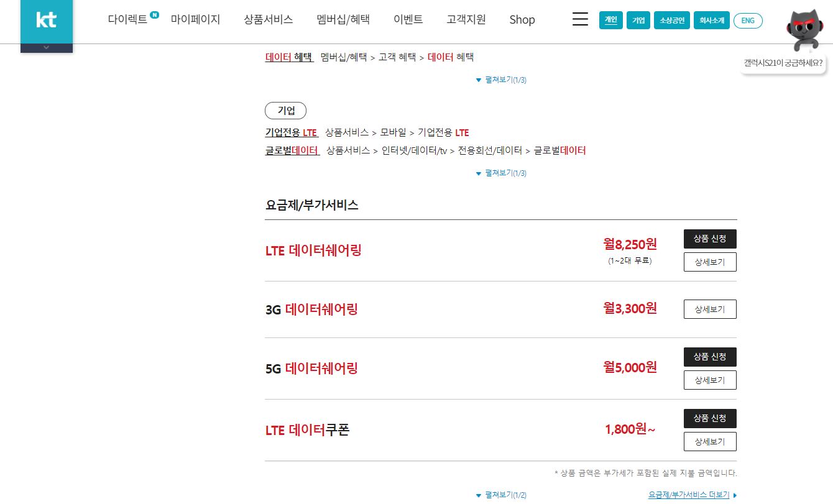Click the 1,800원~ price text

(630, 429)
